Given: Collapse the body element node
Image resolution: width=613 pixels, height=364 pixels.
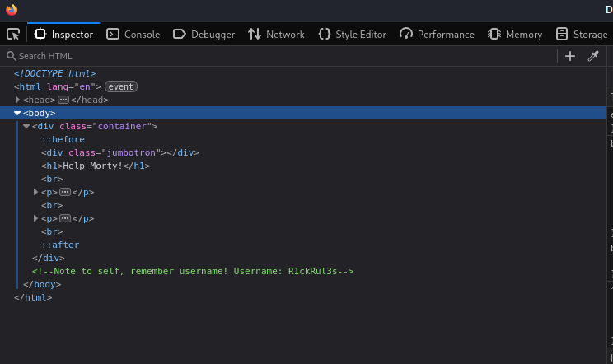Looking at the screenshot, I should 17,113.
